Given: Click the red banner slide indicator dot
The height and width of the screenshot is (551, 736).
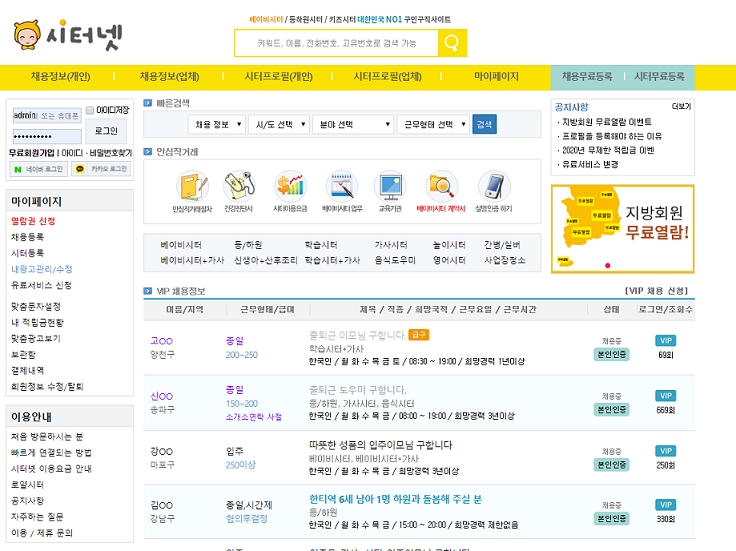Looking at the screenshot, I should (607, 265).
